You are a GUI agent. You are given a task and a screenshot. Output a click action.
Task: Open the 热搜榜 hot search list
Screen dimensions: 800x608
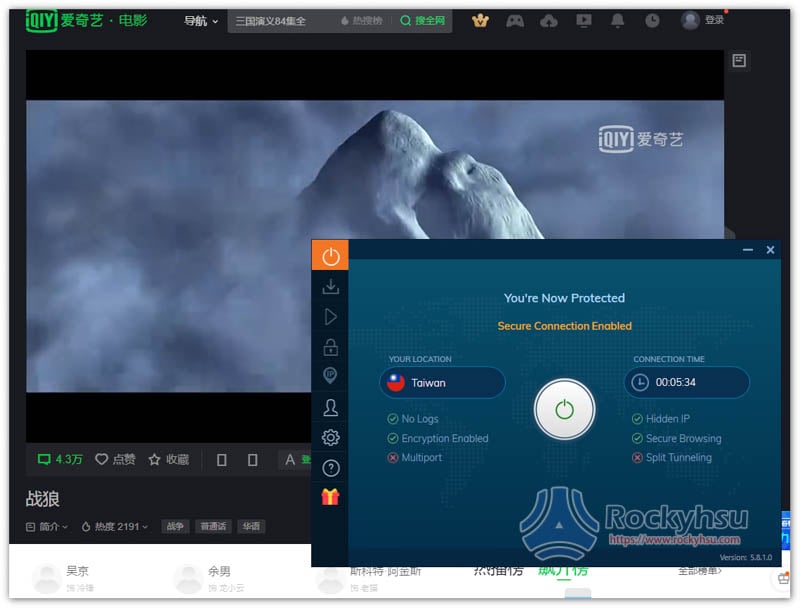pyautogui.click(x=362, y=21)
